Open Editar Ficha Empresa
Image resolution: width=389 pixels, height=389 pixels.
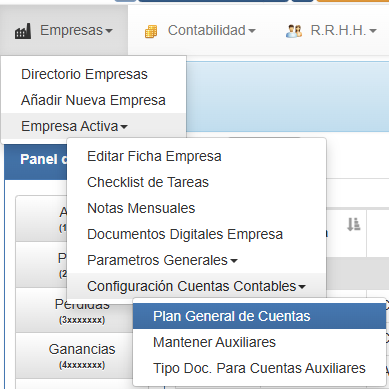pos(196,156)
